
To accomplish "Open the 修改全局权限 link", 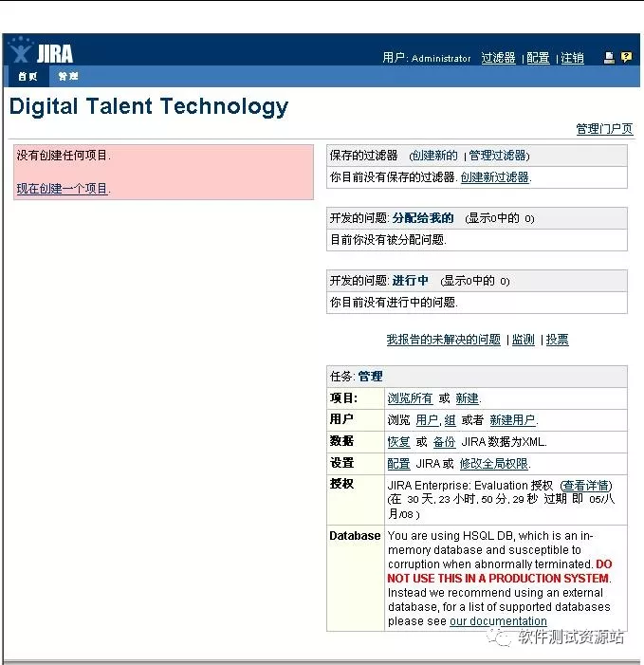I will coord(494,464).
